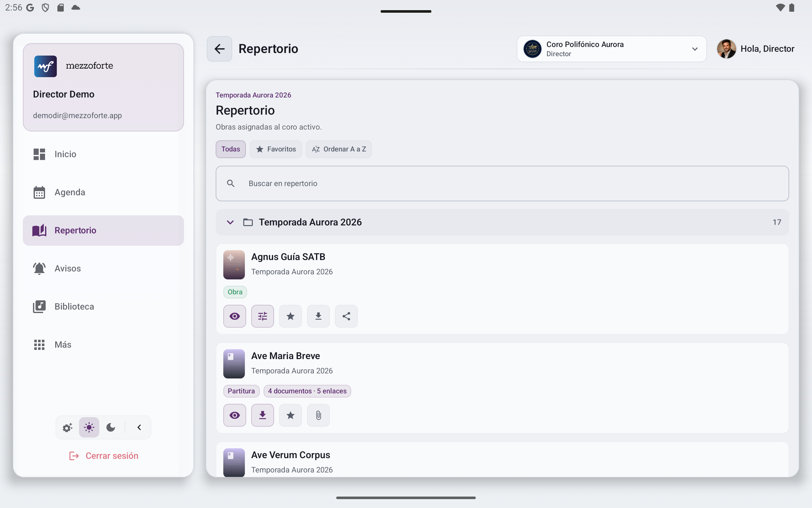Click the 4 documentos · 5 enlaces chip

tap(307, 391)
